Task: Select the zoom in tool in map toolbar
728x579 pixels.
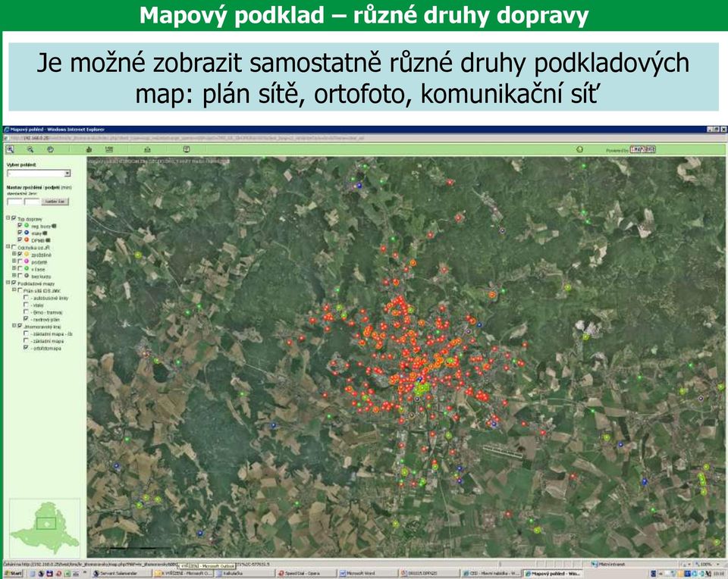Action: (x=10, y=149)
